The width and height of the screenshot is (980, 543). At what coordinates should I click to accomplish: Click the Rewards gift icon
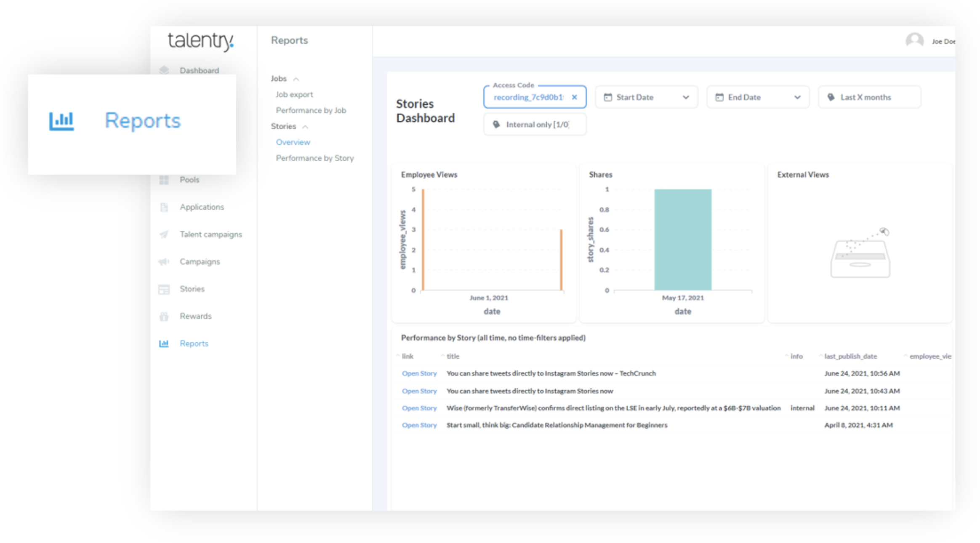tap(164, 317)
